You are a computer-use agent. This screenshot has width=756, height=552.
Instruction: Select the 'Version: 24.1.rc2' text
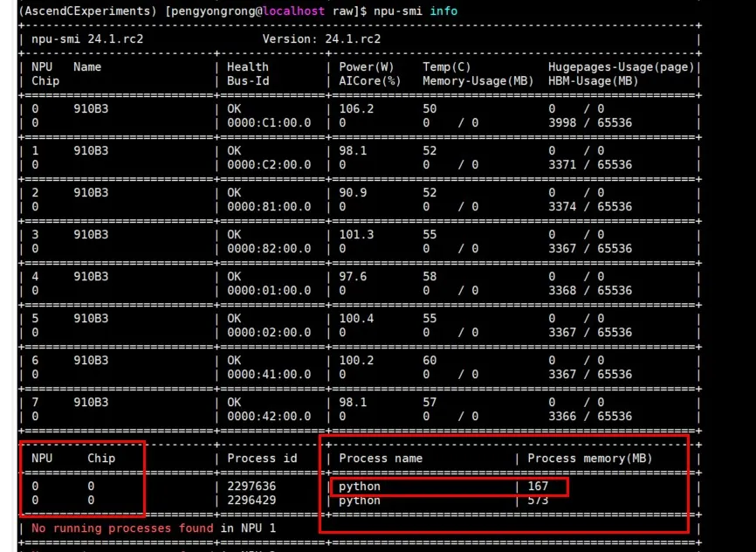321,39
